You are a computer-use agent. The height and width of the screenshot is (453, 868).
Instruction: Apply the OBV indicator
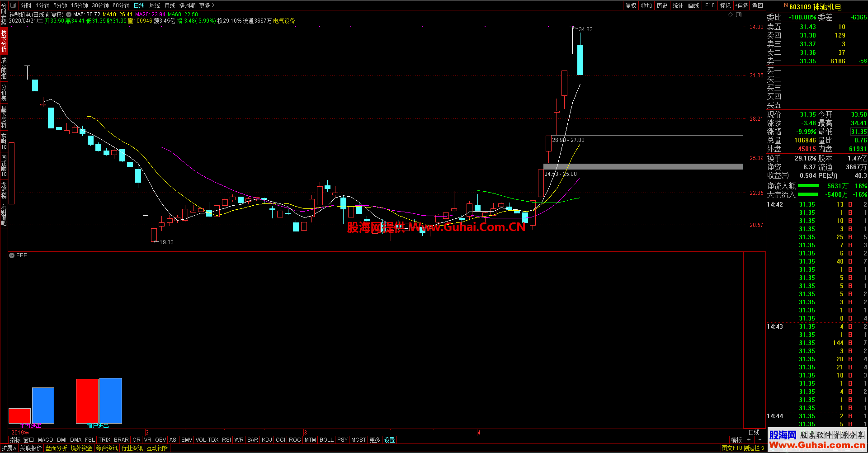click(160, 440)
